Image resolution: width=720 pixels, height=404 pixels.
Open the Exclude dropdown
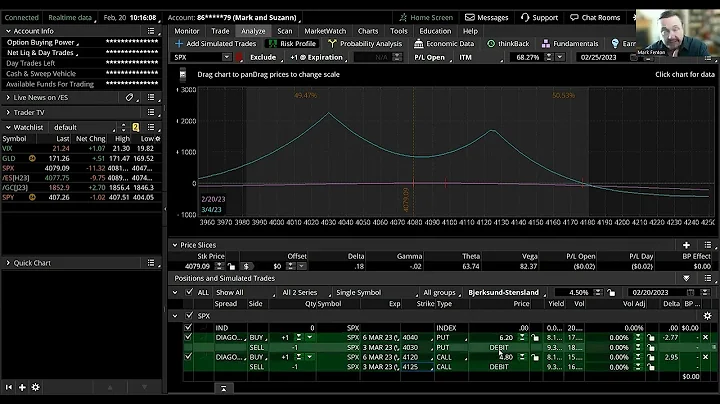tap(265, 57)
